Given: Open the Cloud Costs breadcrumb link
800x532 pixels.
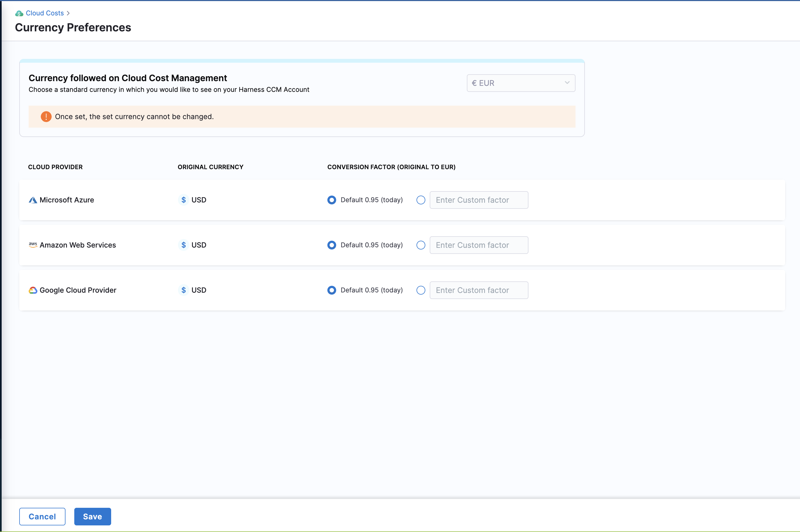Looking at the screenshot, I should coord(45,13).
